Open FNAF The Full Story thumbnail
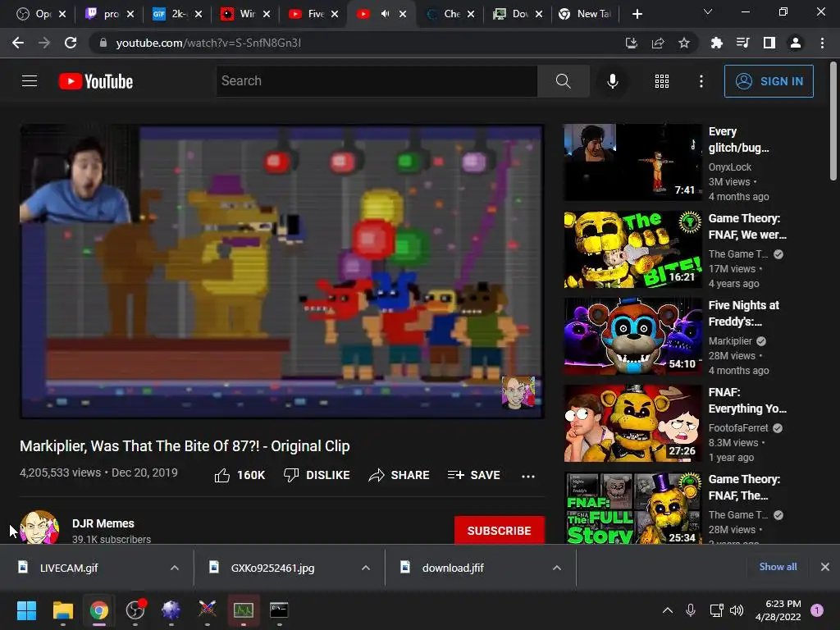This screenshot has height=630, width=840. 632,508
